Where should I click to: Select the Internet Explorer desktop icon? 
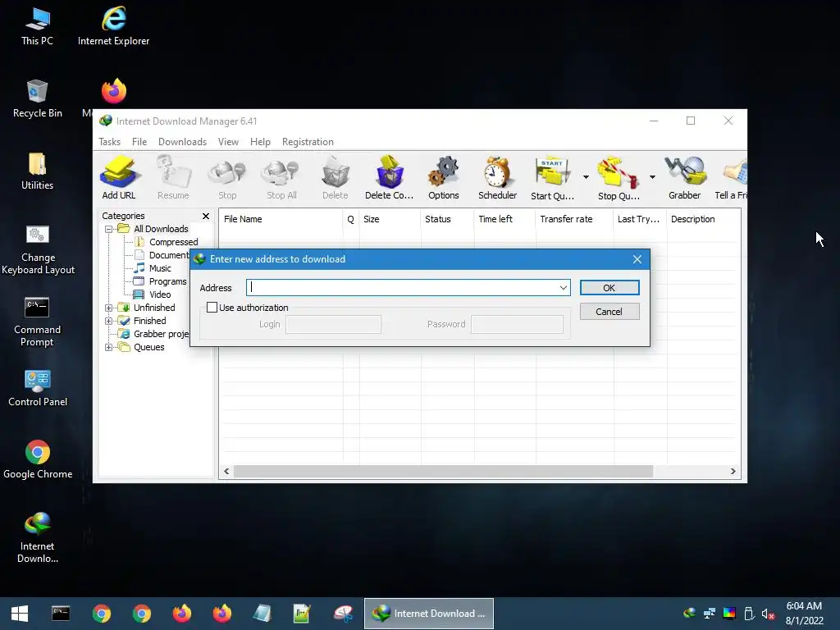tap(113, 25)
